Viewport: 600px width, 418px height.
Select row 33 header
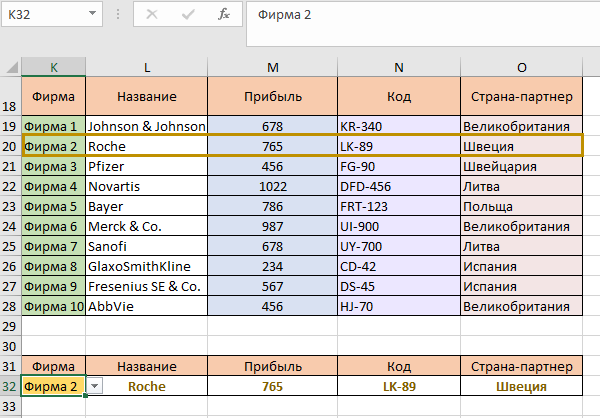(x=10, y=406)
